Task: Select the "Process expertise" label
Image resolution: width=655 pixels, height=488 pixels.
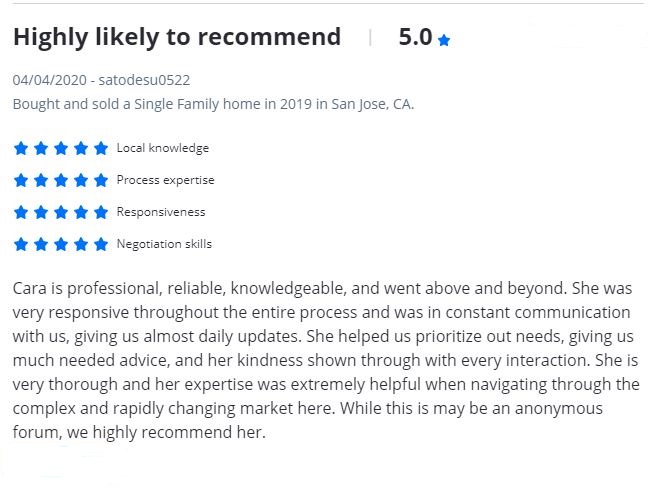Action: pos(165,180)
